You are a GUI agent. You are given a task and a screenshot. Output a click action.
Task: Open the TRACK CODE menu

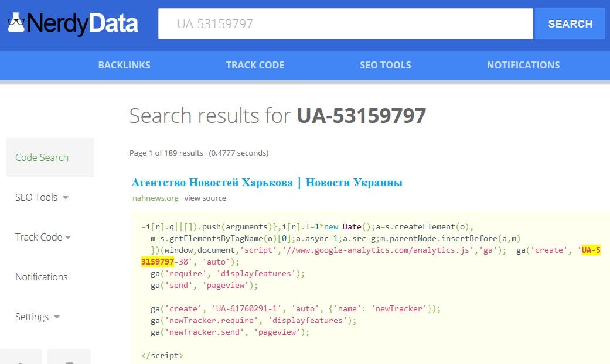(255, 66)
